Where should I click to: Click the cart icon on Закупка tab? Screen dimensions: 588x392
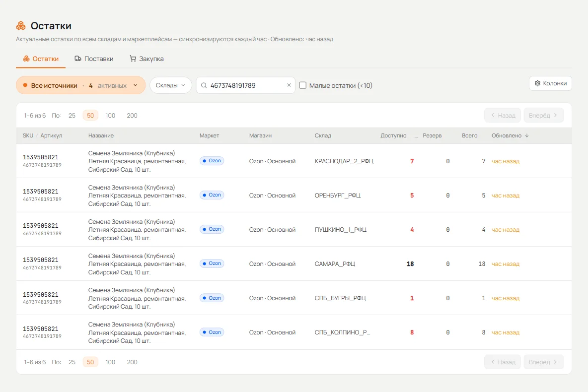(x=133, y=59)
